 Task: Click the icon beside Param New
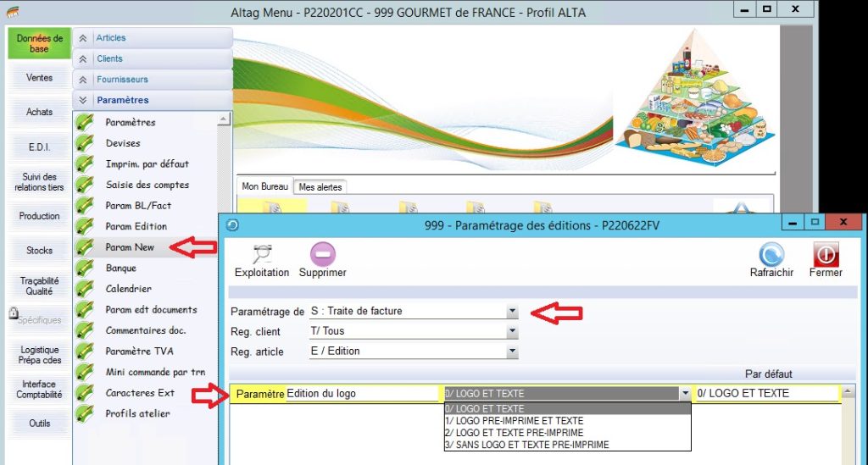(85, 247)
